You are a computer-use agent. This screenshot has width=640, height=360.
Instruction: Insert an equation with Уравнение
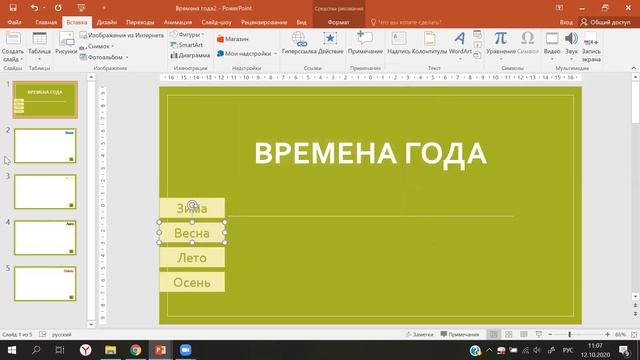pyautogui.click(x=500, y=45)
